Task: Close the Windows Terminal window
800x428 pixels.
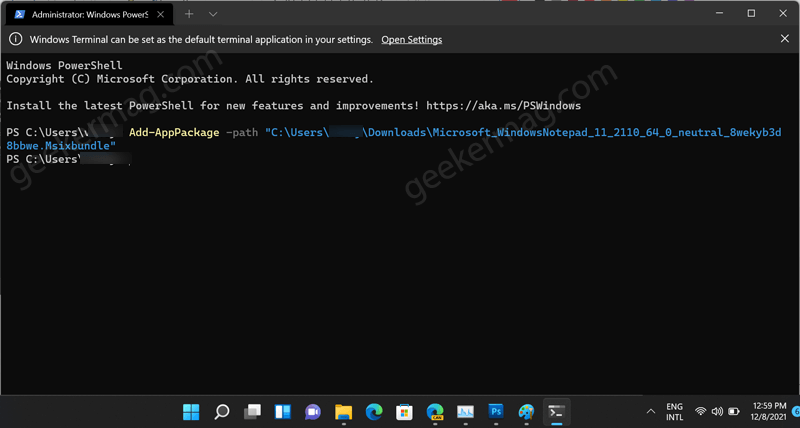Action: click(x=783, y=13)
